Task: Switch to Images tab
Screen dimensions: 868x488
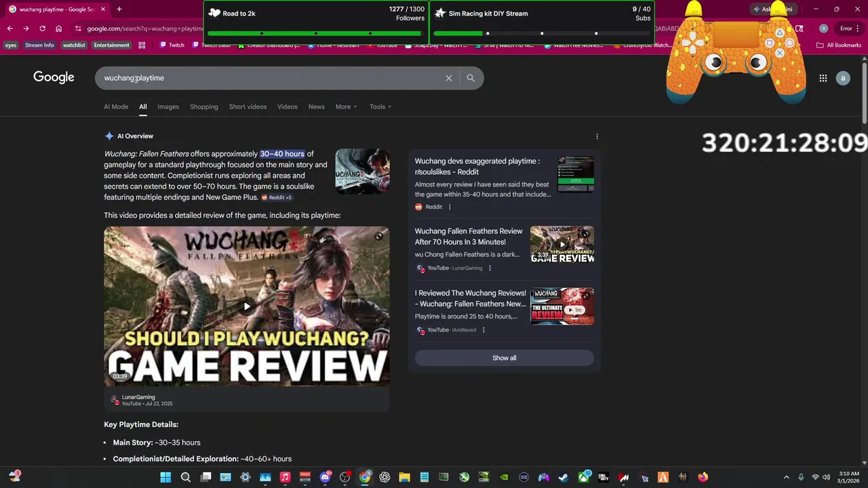Action: pos(168,106)
